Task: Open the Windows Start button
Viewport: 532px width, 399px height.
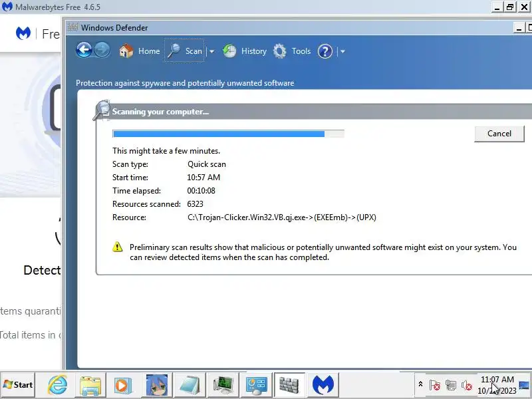Action: [x=18, y=385]
